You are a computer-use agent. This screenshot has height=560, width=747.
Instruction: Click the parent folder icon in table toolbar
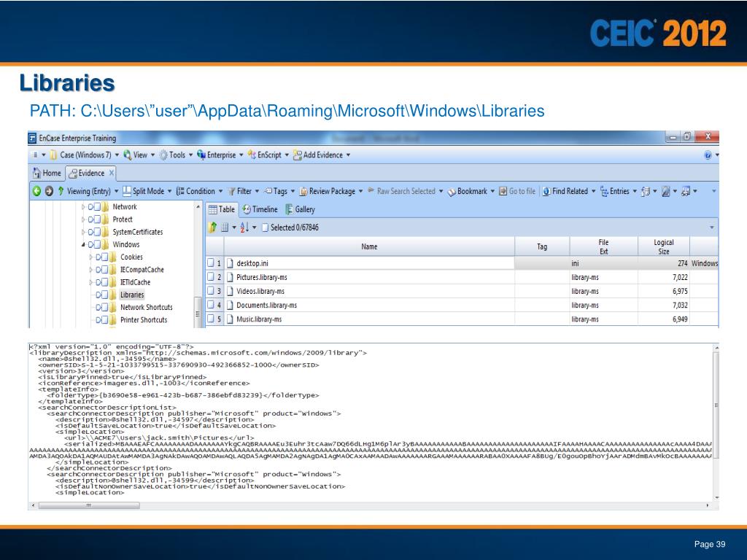point(212,227)
